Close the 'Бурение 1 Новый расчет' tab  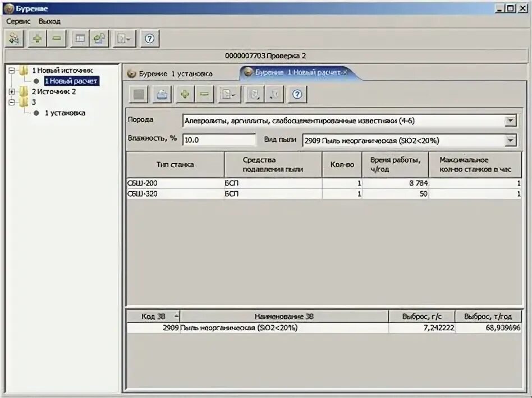(x=345, y=72)
